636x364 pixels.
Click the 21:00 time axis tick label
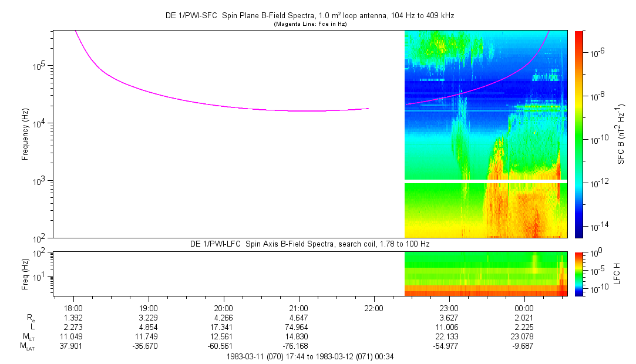click(x=298, y=308)
